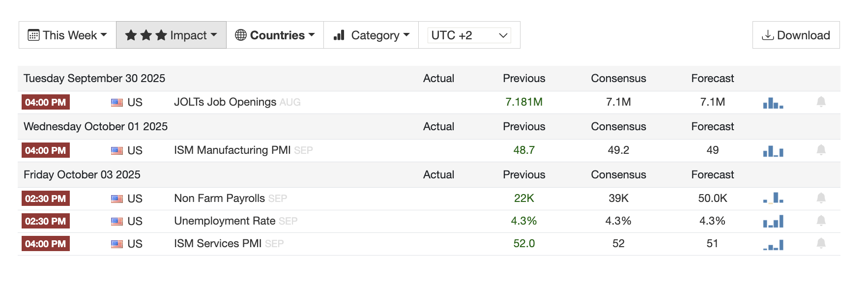Click the US flag beside Non Farm Payrolls
The height and width of the screenshot is (285, 868).
(x=117, y=199)
